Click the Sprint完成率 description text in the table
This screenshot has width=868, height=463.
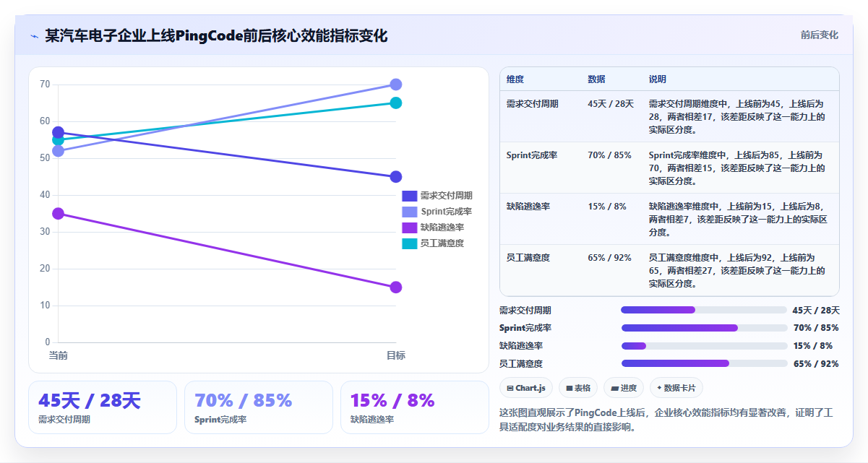coord(737,168)
